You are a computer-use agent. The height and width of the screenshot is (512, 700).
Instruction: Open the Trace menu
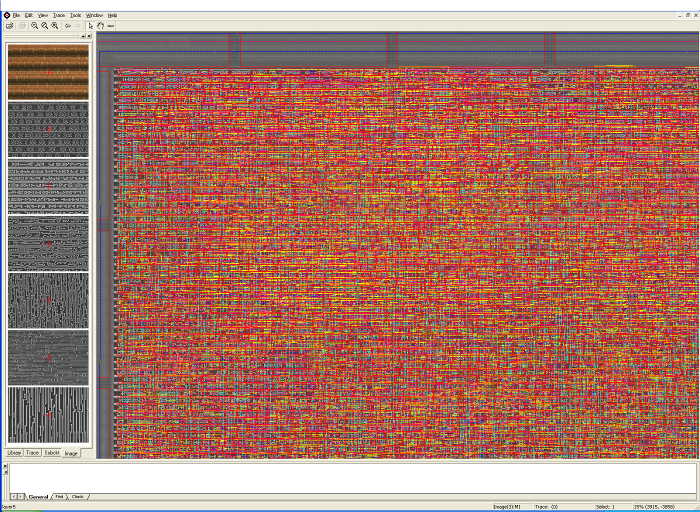59,16
